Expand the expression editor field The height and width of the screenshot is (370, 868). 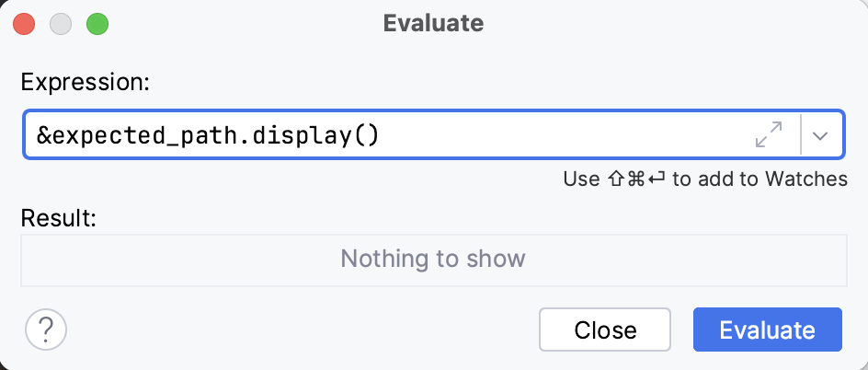pos(768,135)
